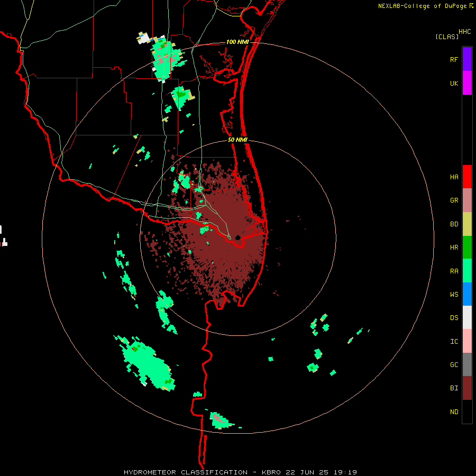The height and width of the screenshot is (476, 476).
Task: Click the DS white legend swatch
Action: coord(467,317)
